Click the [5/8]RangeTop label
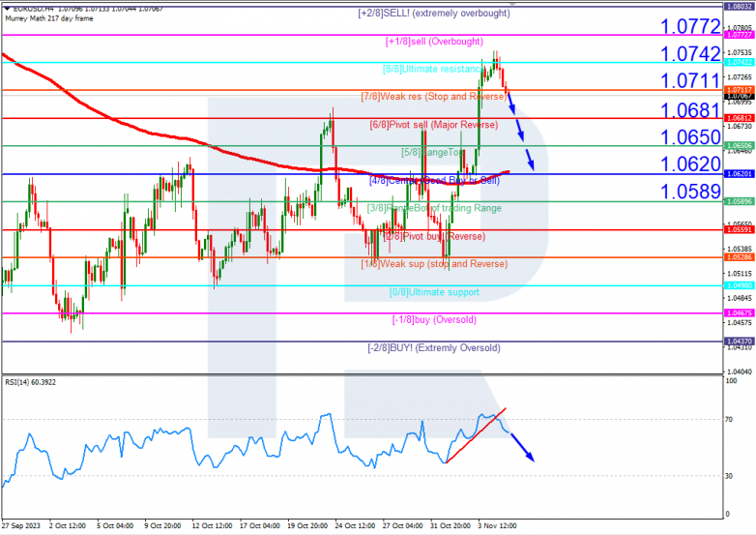Viewport: 756px width, 535px height. click(x=432, y=153)
